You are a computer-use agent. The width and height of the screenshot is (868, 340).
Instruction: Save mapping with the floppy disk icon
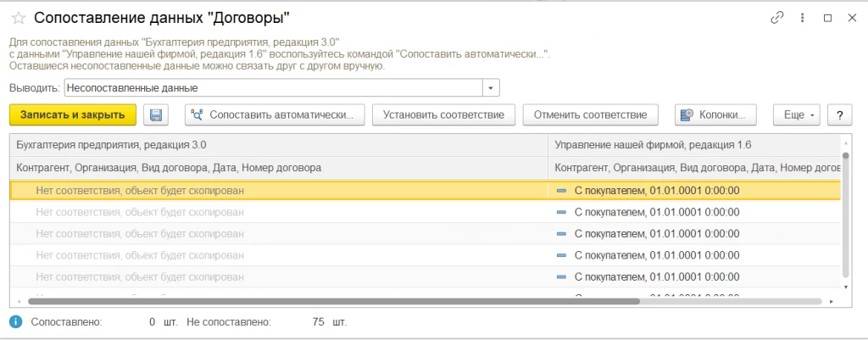156,115
